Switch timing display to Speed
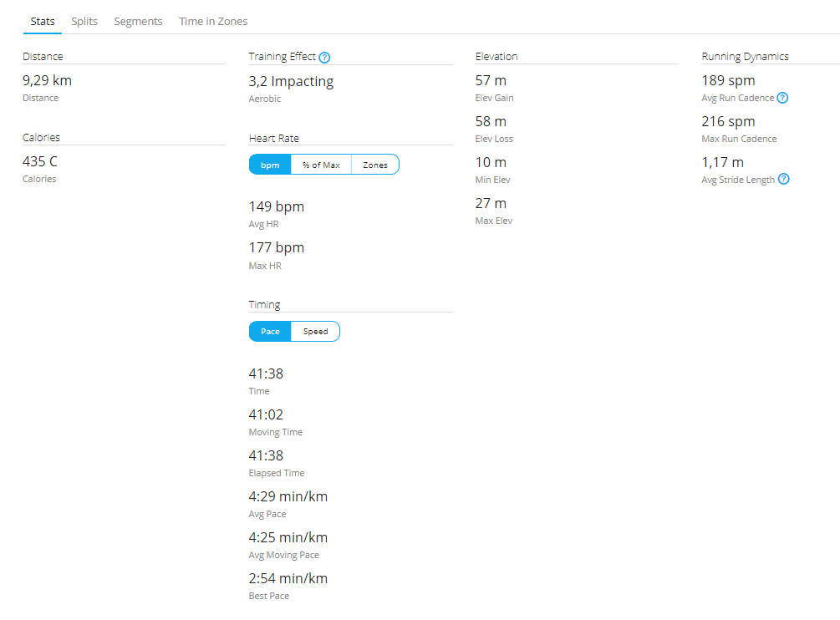Viewport: 840px width, 620px height. pyautogui.click(x=315, y=332)
